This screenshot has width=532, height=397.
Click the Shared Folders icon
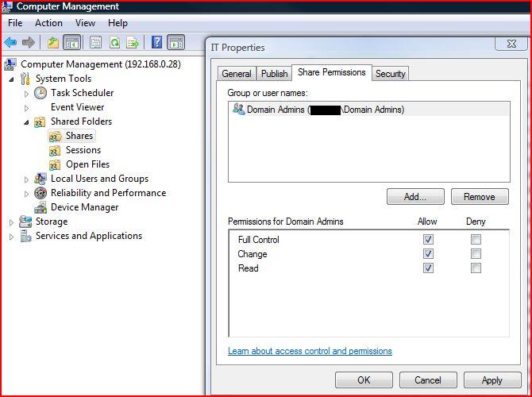[40, 121]
